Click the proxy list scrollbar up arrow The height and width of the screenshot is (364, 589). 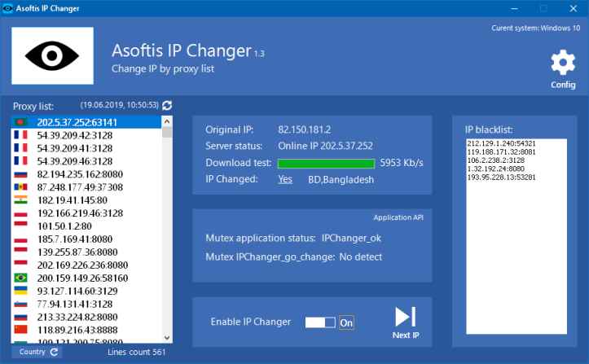pyautogui.click(x=167, y=121)
